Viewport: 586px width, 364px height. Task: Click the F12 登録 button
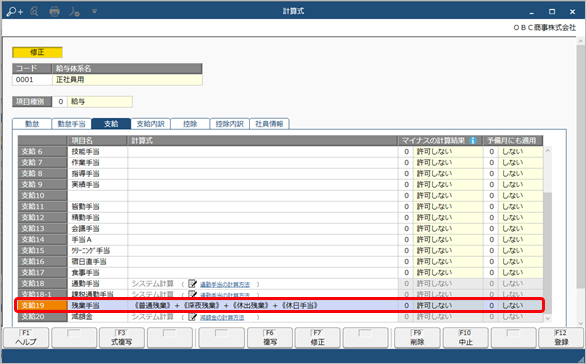[561, 338]
